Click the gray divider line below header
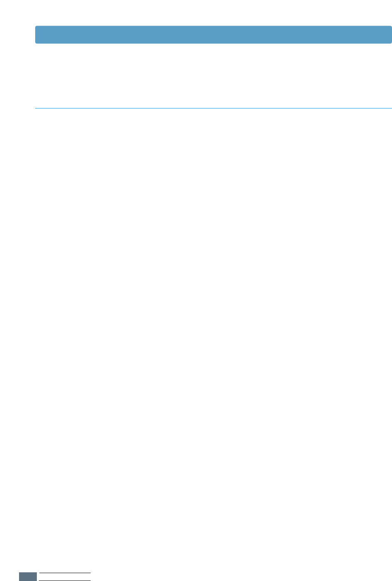Screen dimensions: 392x581 213,108
